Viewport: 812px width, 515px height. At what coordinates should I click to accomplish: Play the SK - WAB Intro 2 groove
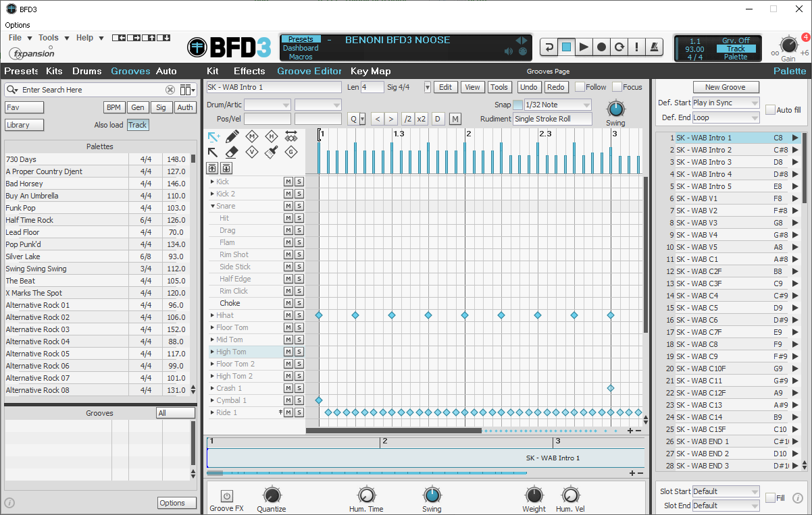click(x=795, y=150)
